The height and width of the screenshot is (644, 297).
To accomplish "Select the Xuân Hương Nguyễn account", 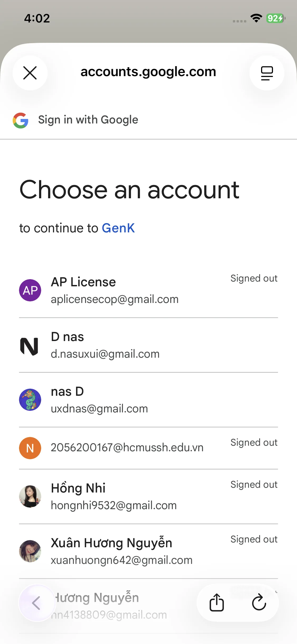I will [121, 551].
